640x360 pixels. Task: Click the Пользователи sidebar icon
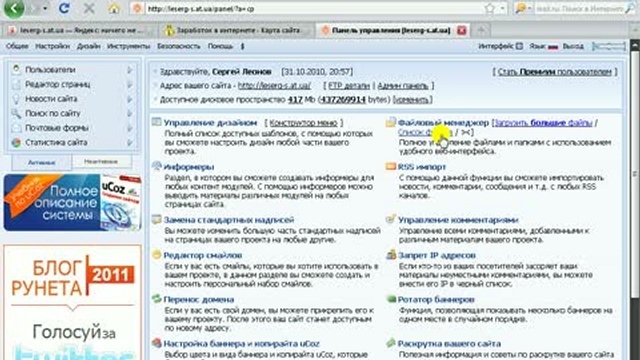pos(16,69)
